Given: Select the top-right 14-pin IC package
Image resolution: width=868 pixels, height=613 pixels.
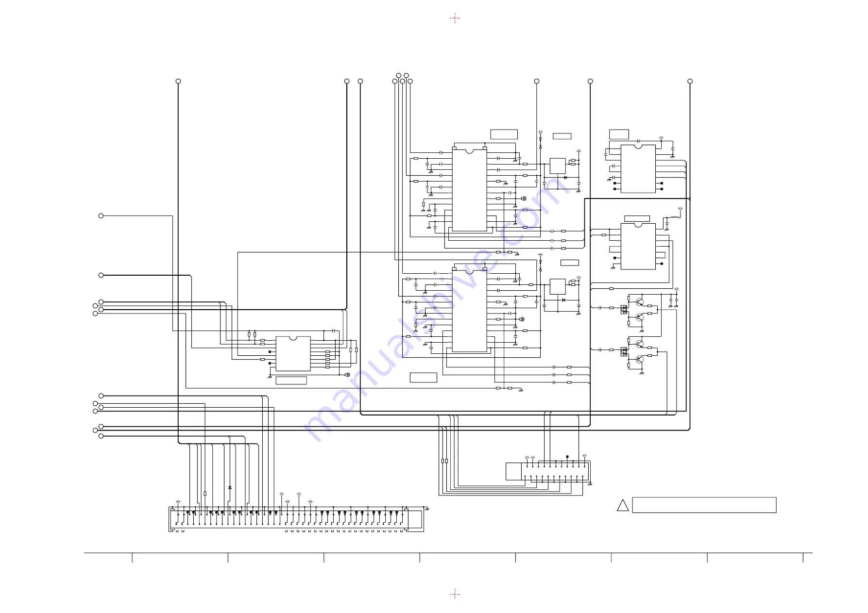Looking at the screenshot, I should point(638,168).
